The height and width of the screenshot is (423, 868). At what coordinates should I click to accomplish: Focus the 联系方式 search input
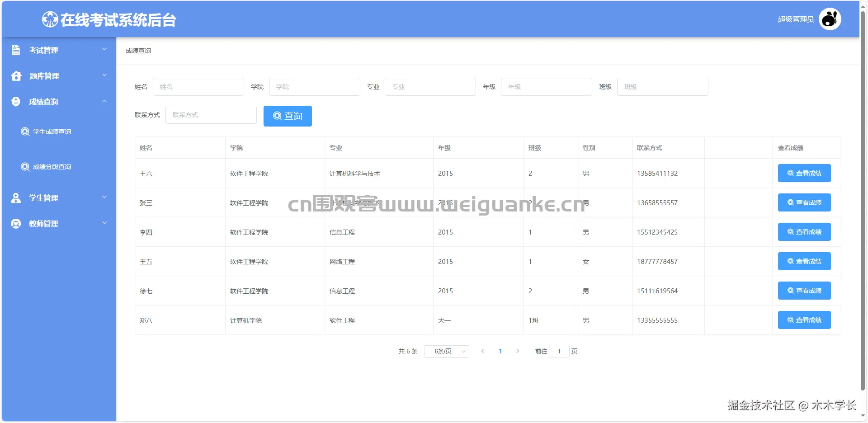[x=211, y=115]
